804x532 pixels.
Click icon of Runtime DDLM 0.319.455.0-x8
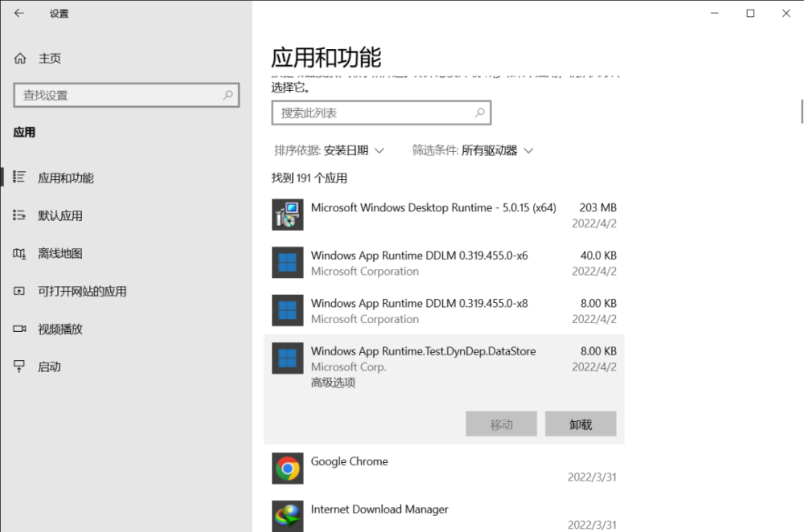pos(287,310)
